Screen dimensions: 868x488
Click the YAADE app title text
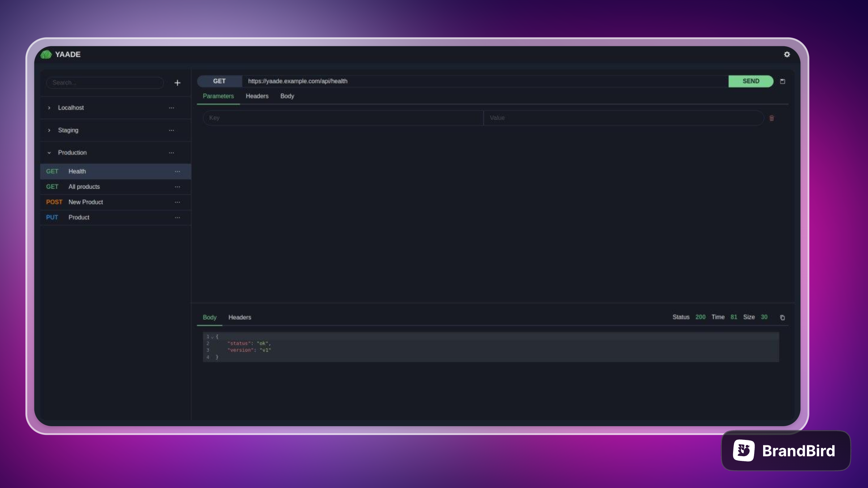tap(68, 55)
